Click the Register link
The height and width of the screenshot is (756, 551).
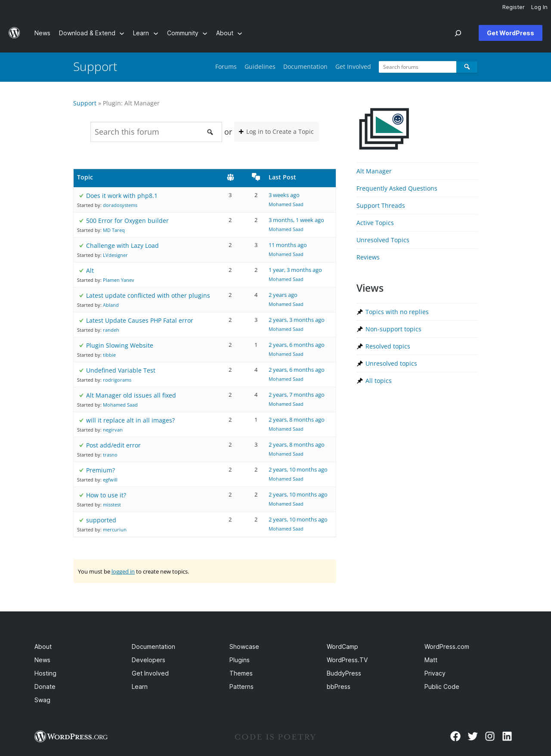coord(514,7)
